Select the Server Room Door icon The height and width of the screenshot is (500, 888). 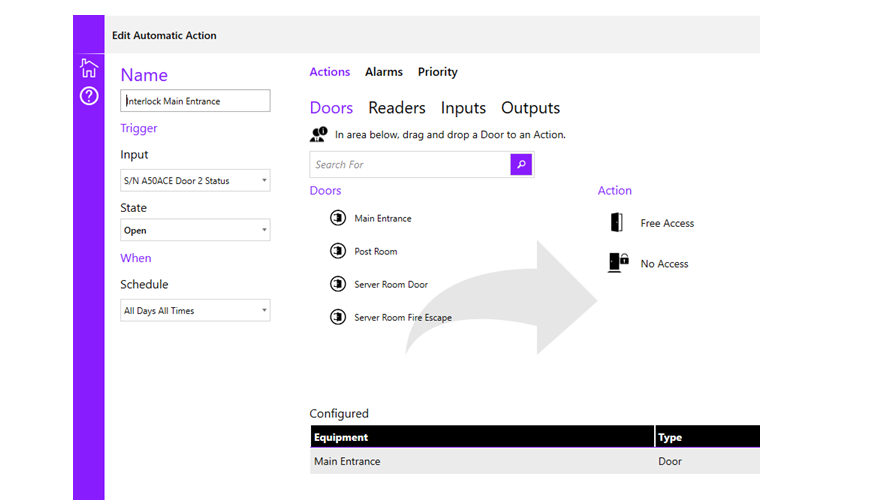(x=337, y=285)
